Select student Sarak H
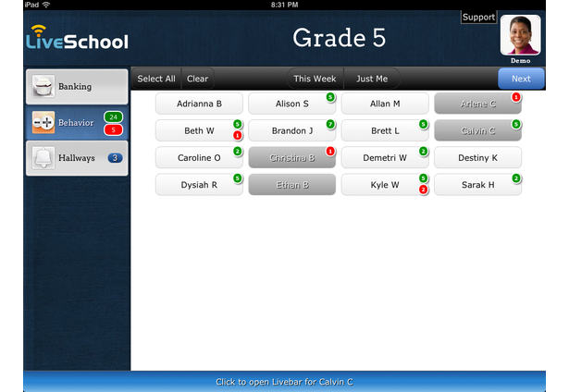 [478, 185]
